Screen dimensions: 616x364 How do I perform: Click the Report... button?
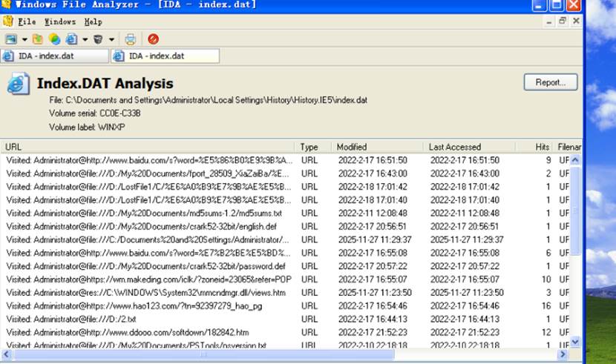(x=551, y=82)
